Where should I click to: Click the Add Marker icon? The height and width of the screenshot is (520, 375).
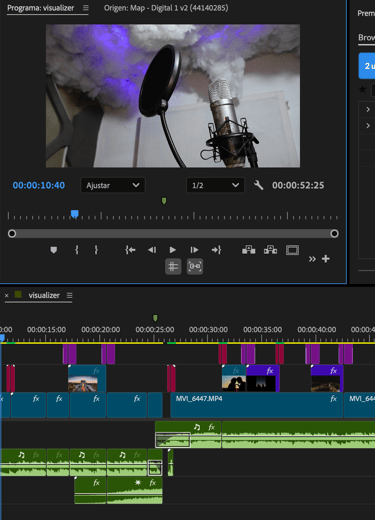(x=54, y=250)
